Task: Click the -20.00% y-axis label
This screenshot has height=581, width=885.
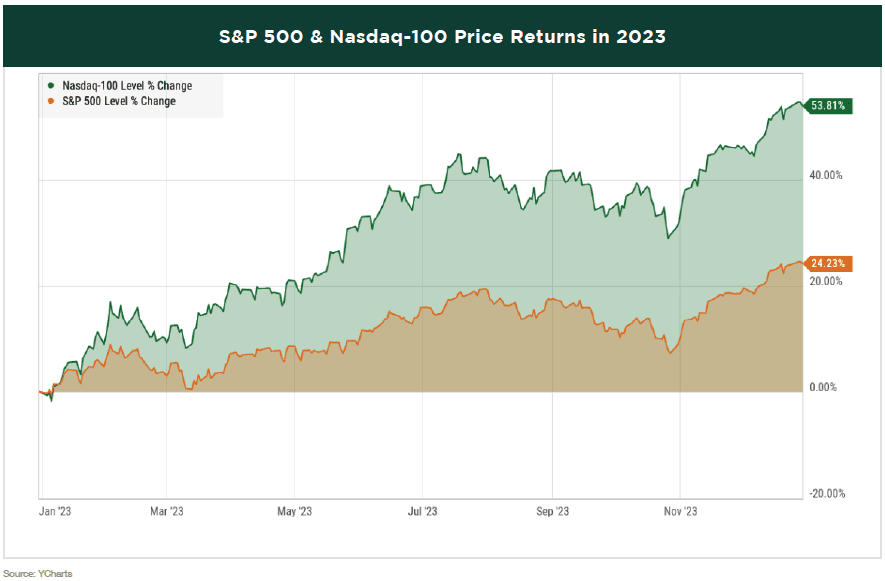Action: (x=827, y=493)
